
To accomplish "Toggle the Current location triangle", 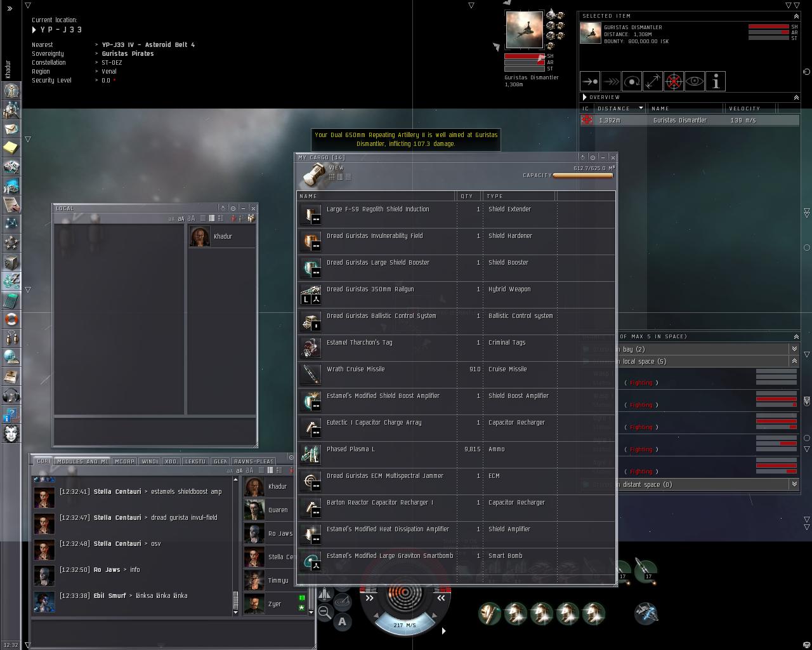I will click(34, 30).
